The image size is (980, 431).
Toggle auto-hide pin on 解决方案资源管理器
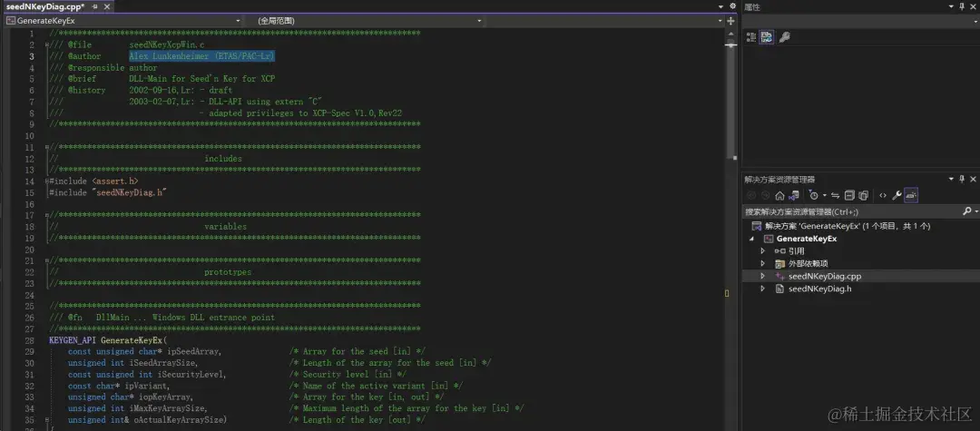(x=962, y=180)
